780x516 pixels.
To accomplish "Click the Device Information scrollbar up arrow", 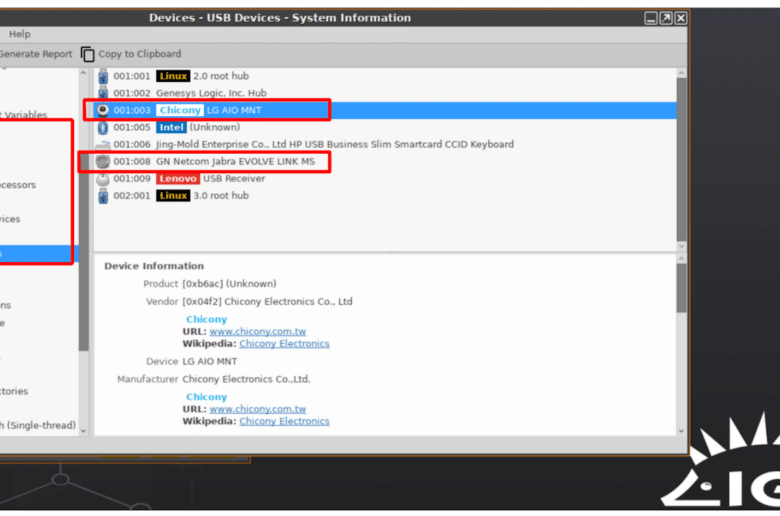I will click(682, 259).
